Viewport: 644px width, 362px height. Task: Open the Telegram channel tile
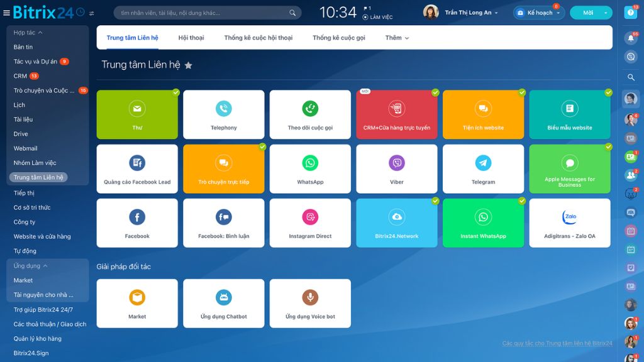point(484,168)
